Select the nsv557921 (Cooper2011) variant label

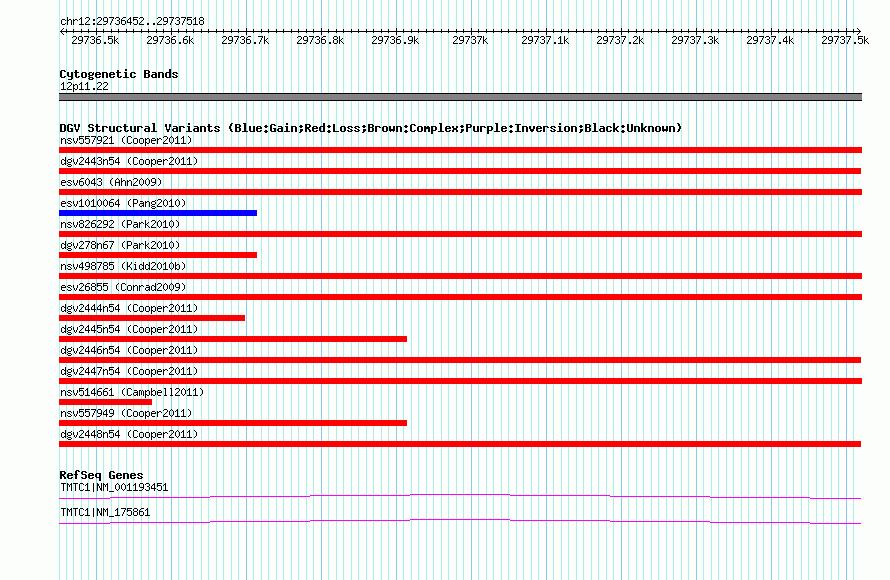pyautogui.click(x=126, y=140)
